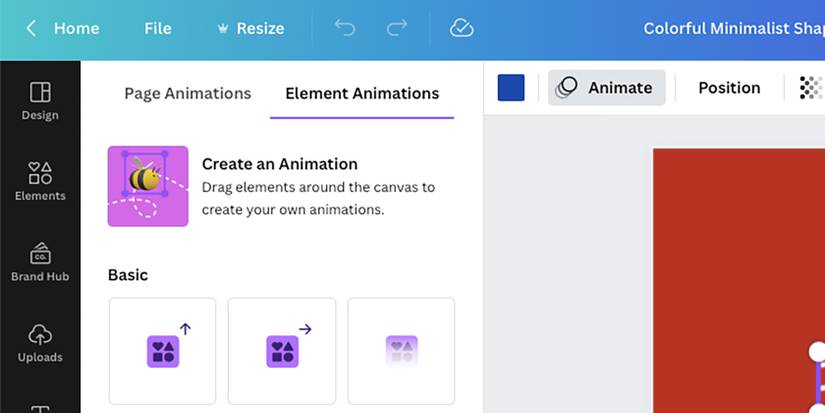Viewport: 825px width, 413px height.
Task: Open the Design panel
Action: 40,101
